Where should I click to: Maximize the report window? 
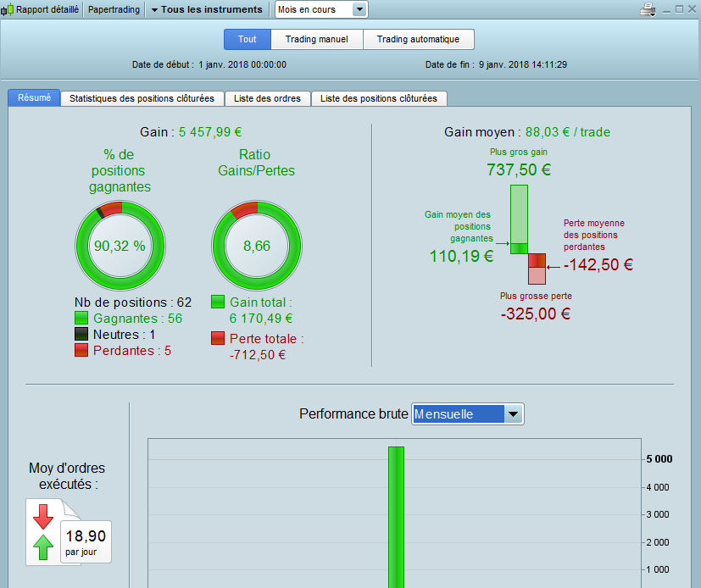point(679,9)
